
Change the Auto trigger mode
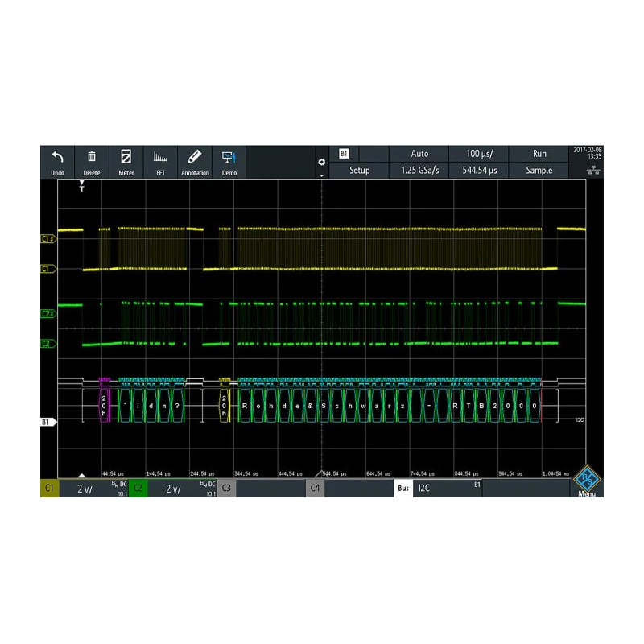[419, 154]
